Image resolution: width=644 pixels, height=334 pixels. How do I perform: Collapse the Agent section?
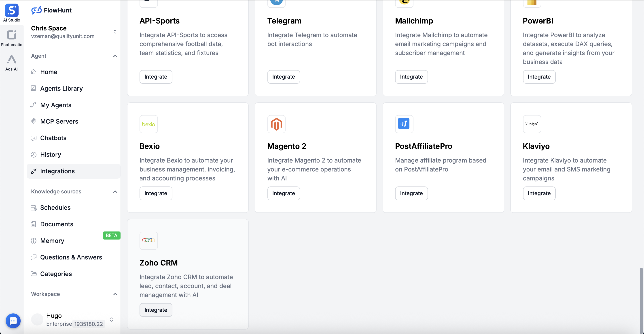click(x=115, y=56)
